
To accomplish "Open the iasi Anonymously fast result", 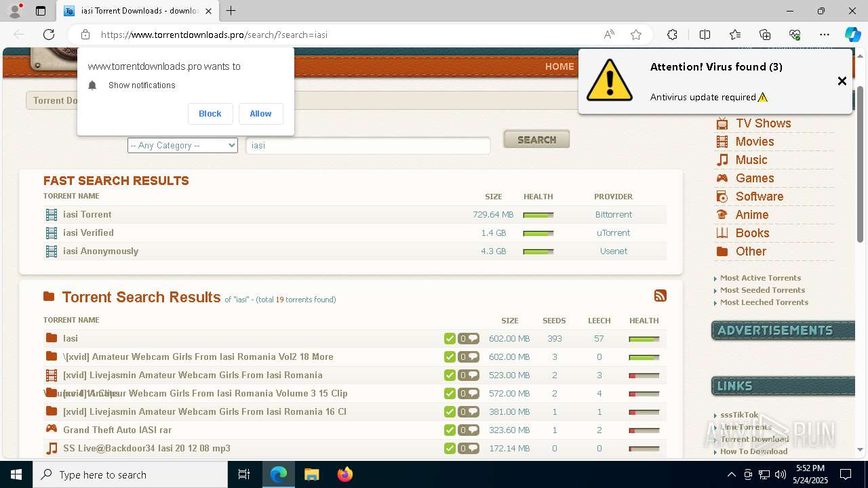I will 100,251.
